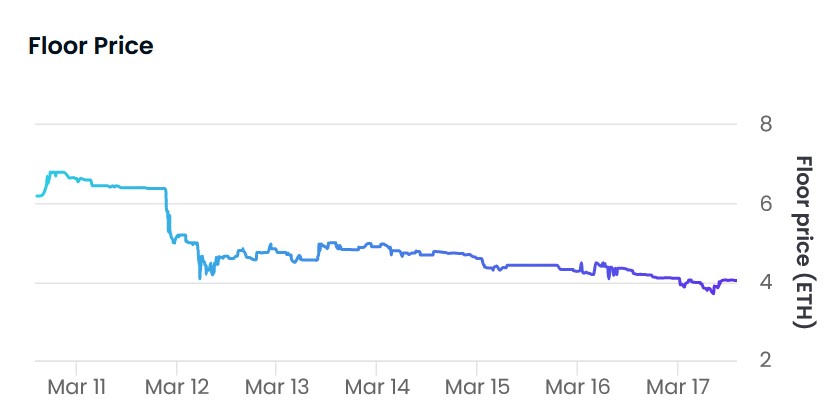Screen dimensions: 829x417
Task: Click the Floor Price chart title
Action: point(90,45)
